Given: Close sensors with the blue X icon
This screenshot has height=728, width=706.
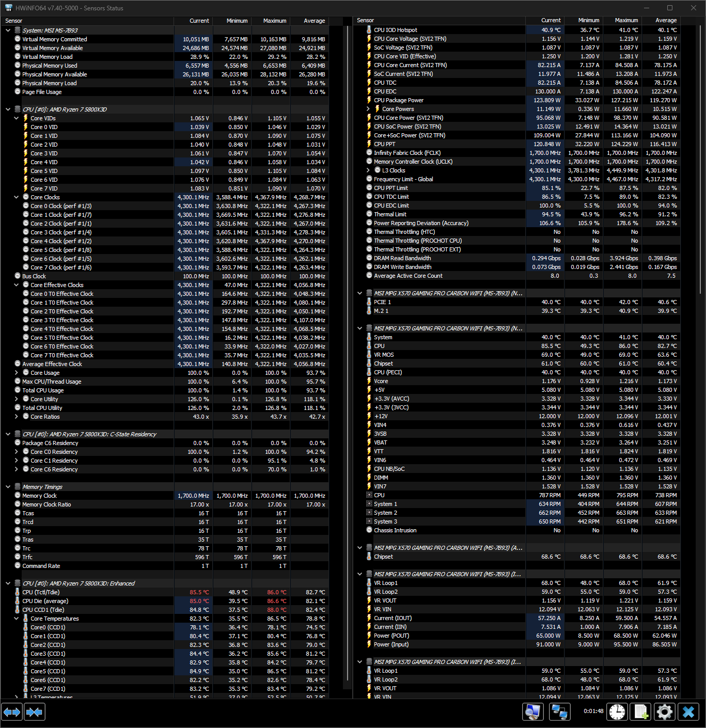Looking at the screenshot, I should tap(688, 712).
